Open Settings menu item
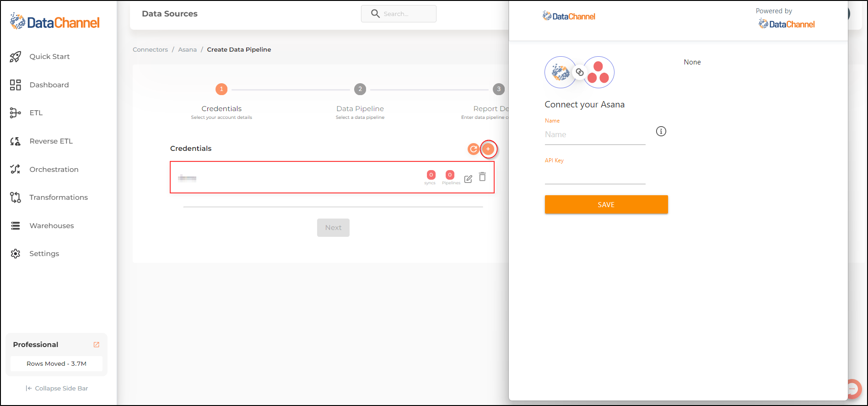868x406 pixels. [44, 254]
